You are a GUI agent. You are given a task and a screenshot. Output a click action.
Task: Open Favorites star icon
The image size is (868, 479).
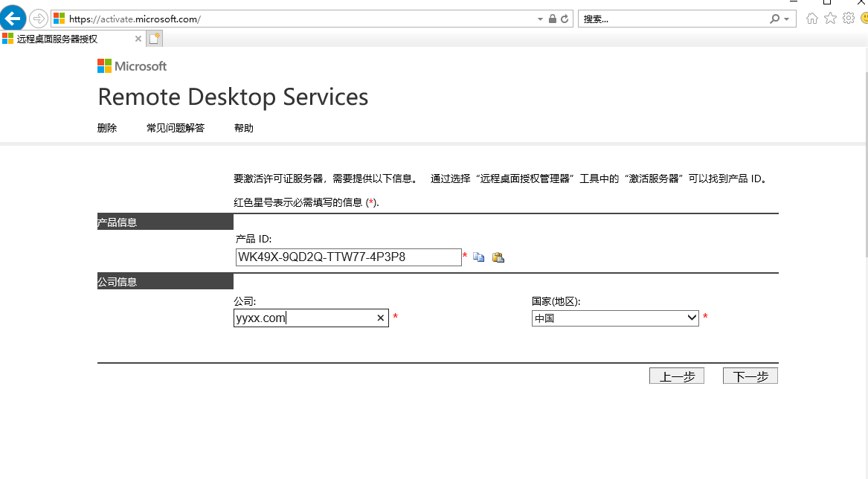pos(830,19)
